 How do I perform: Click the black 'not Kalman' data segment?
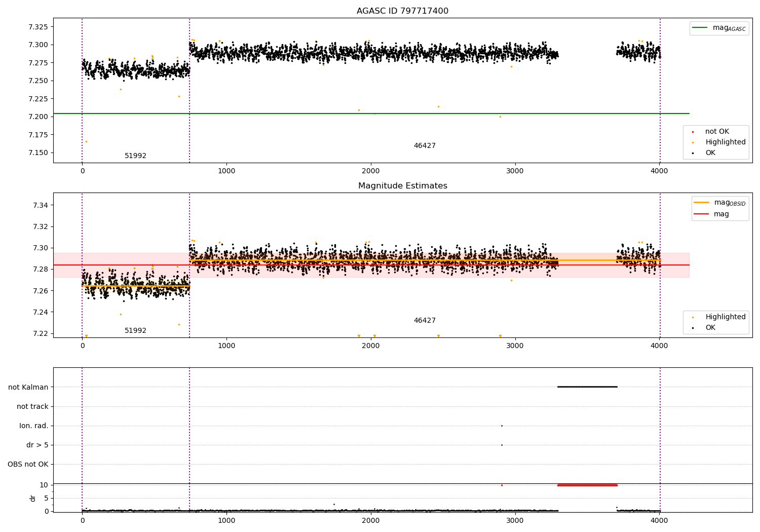[587, 387]
